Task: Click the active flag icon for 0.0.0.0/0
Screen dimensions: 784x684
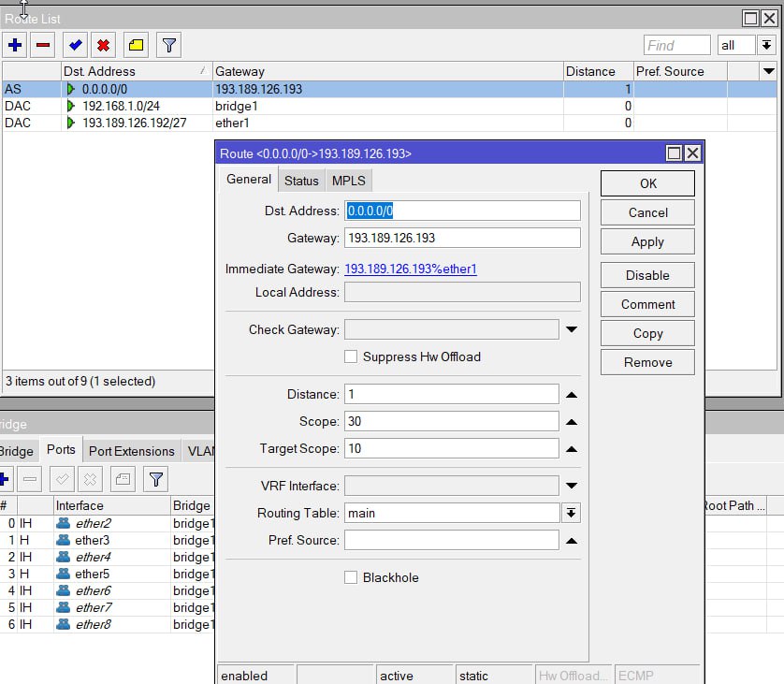Action: pyautogui.click(x=70, y=89)
